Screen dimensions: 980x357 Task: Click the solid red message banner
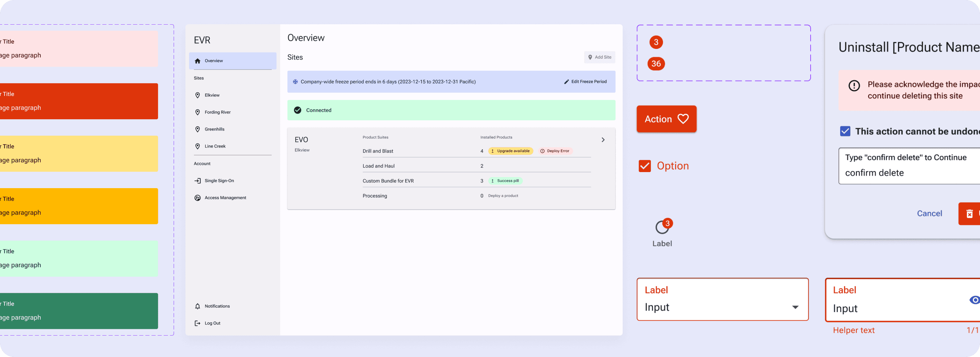[x=79, y=101]
